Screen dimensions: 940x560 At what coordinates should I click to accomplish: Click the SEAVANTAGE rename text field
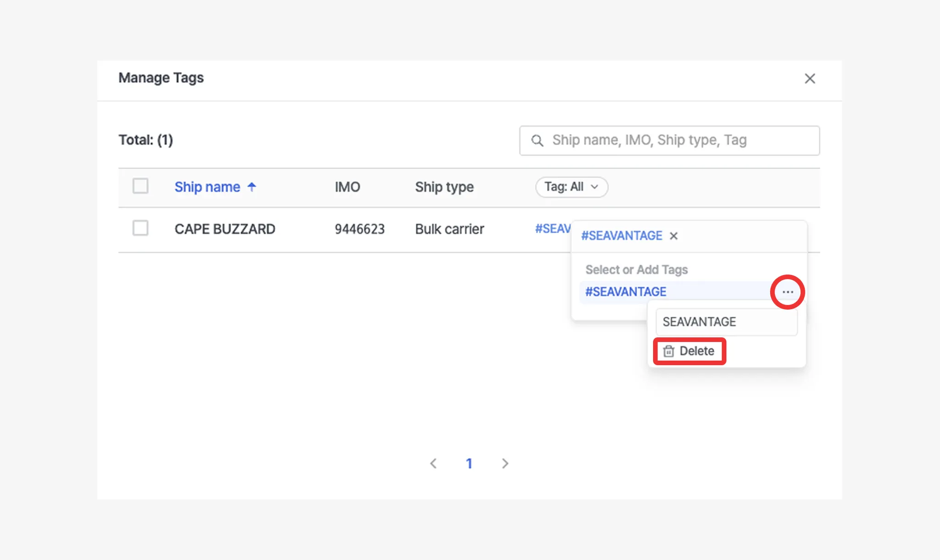(x=726, y=322)
